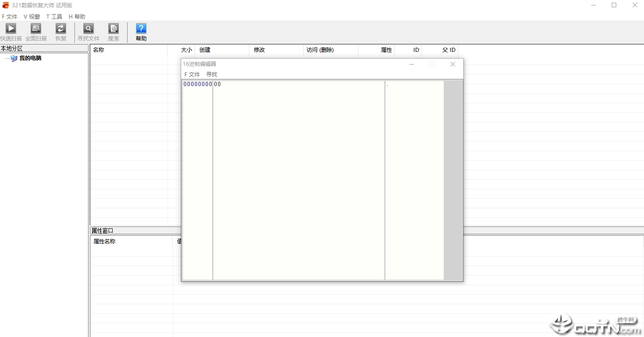The image size is (644, 337).
Task: Sort file list by 属性 column
Action: [376, 50]
